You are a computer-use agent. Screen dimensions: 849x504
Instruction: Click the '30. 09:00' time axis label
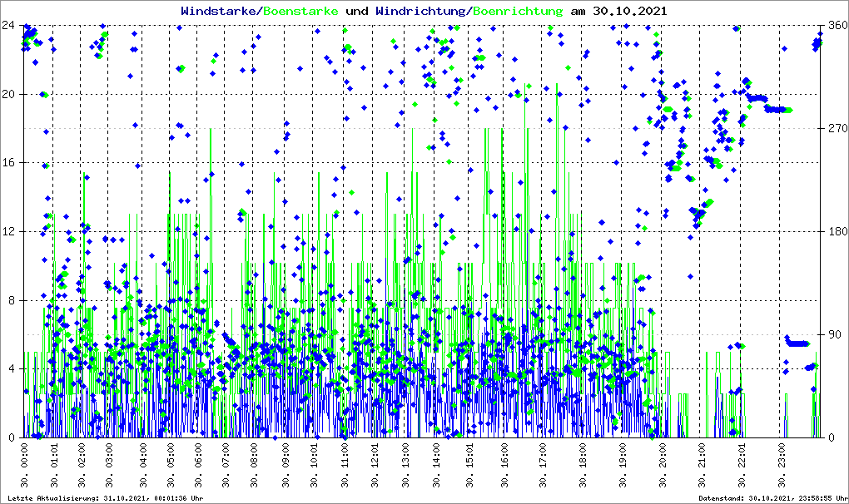point(286,467)
